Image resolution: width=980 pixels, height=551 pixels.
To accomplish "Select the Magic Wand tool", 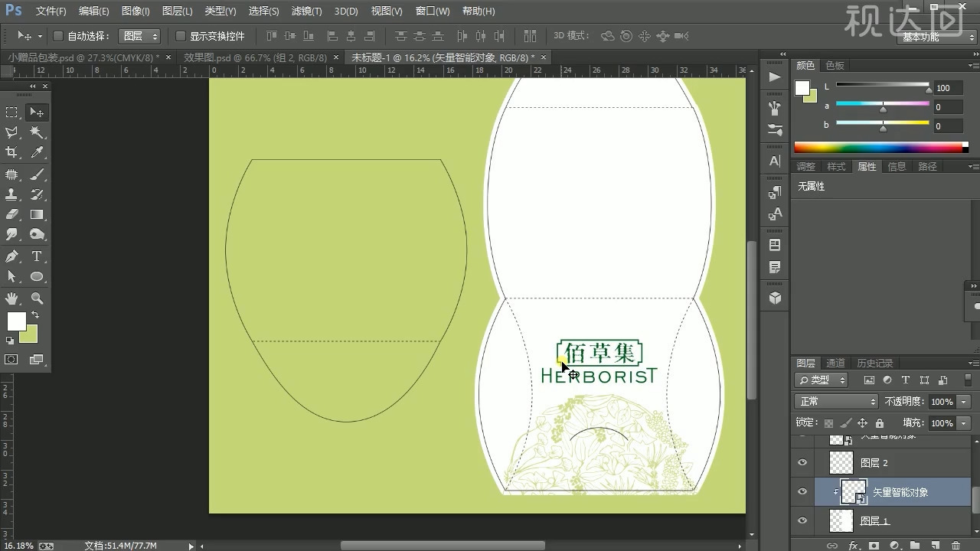I will (37, 132).
